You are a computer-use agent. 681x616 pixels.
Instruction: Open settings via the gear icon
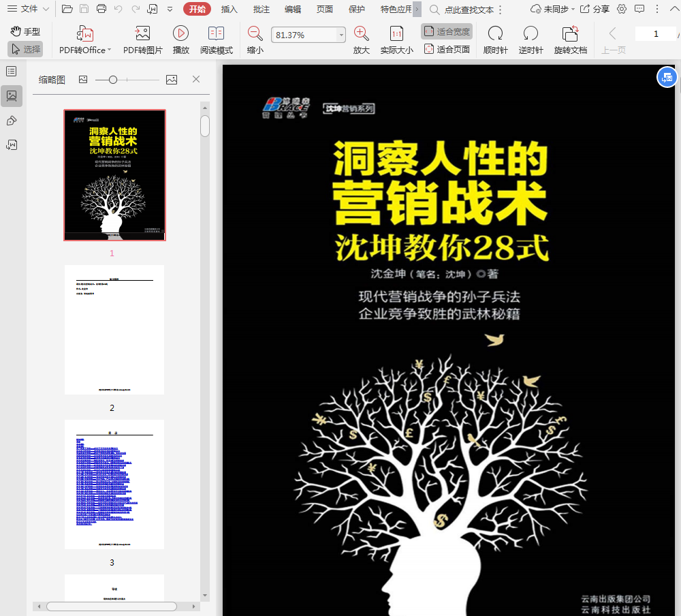click(x=622, y=9)
